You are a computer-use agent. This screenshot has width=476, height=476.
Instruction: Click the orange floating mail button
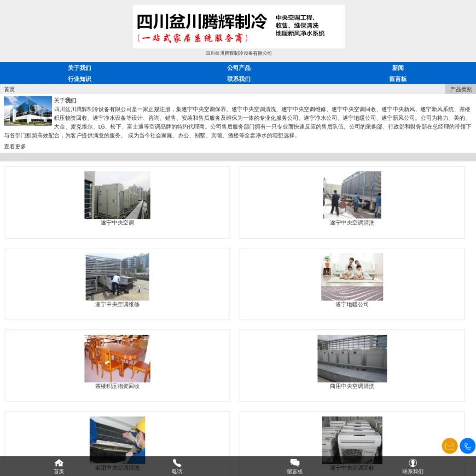[450, 446]
